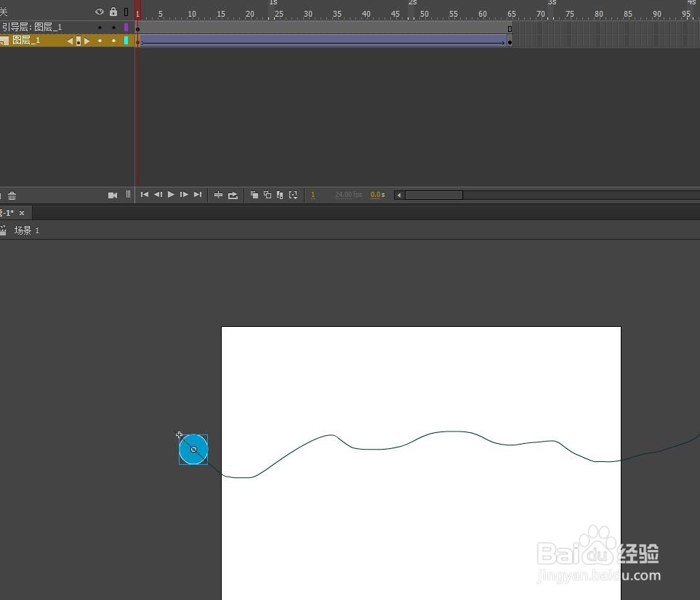This screenshot has width=700, height=600.
Task: Edit the 24.00 fps frame rate value
Action: click(348, 195)
